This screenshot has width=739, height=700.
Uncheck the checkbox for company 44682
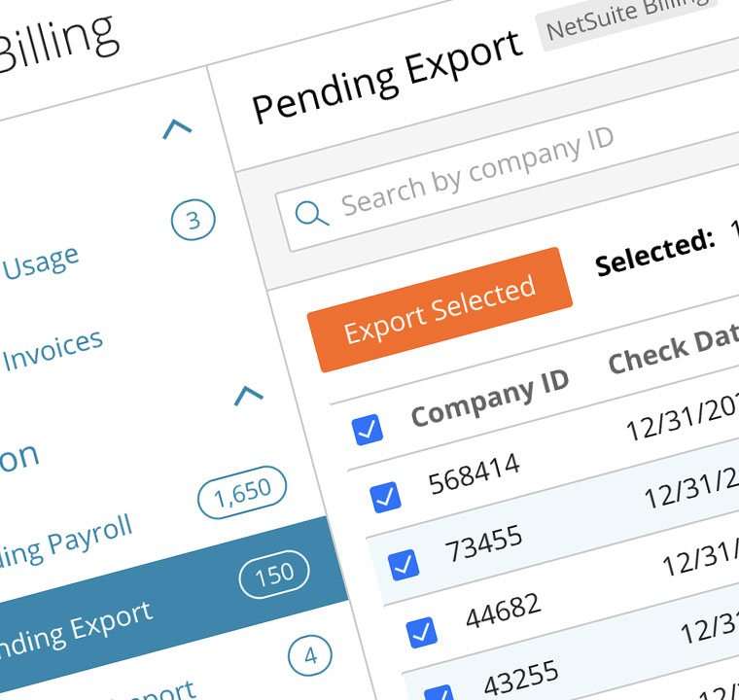click(422, 632)
